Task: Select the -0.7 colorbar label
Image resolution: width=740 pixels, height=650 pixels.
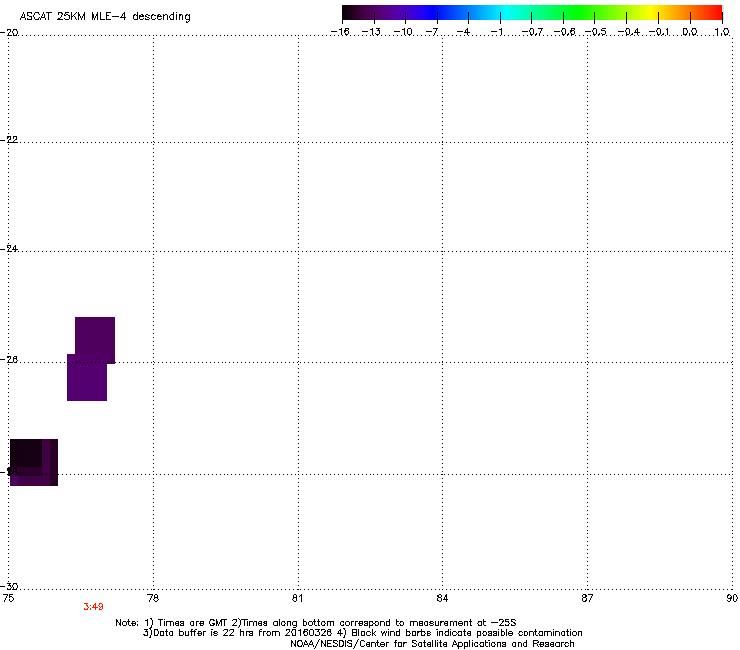Action: tap(532, 32)
